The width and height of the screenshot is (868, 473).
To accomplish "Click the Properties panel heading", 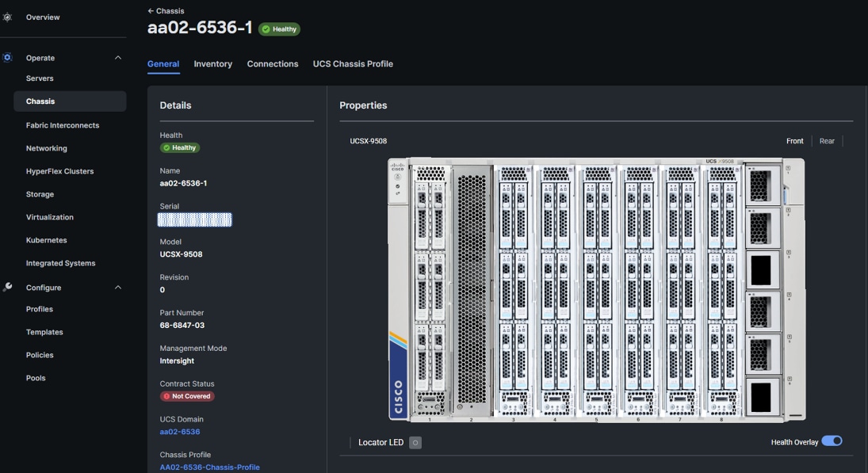I will pyautogui.click(x=363, y=105).
